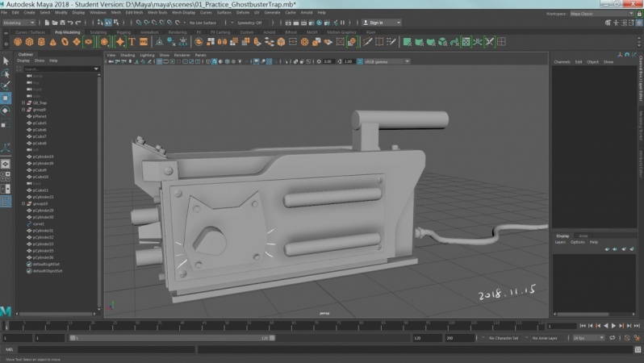Click the Save scene icon in the status line
Viewport: 644px width, 363px height.
click(62, 23)
